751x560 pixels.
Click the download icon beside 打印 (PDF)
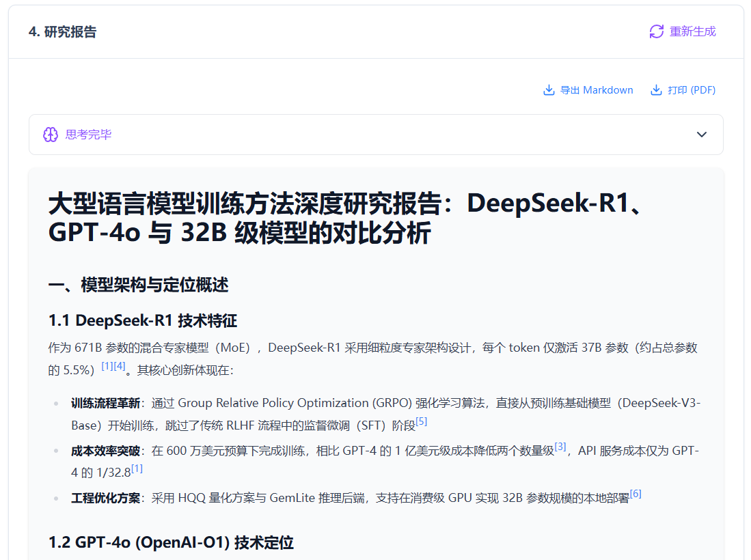(x=656, y=90)
